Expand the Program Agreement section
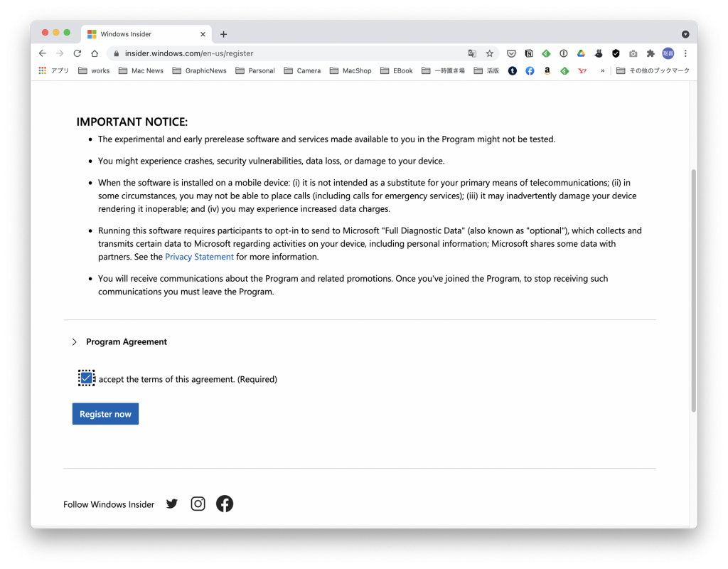The image size is (728, 569). 119,342
